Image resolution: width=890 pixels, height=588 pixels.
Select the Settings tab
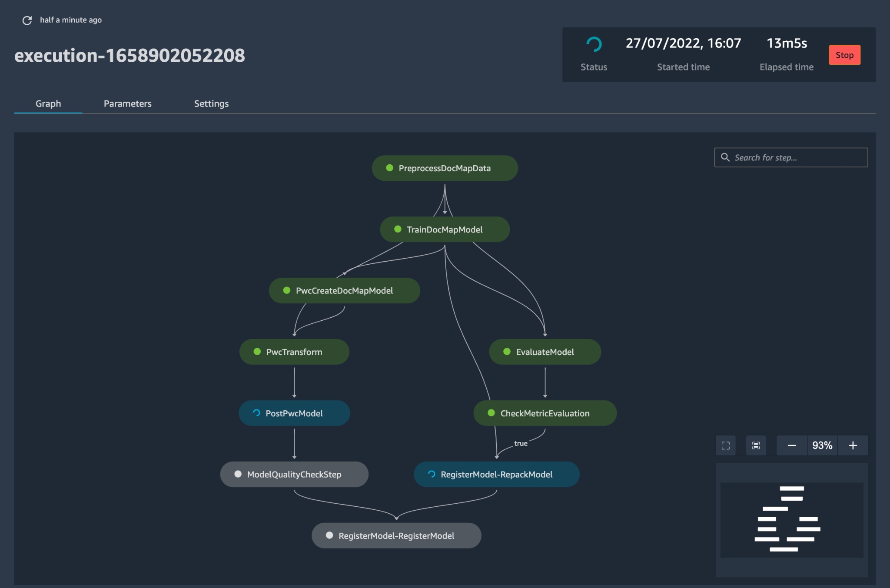211,103
